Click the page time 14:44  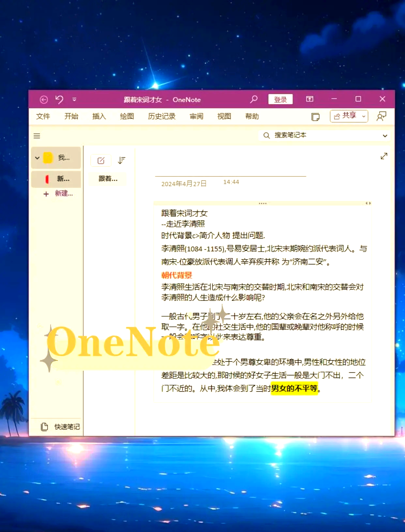tap(231, 182)
